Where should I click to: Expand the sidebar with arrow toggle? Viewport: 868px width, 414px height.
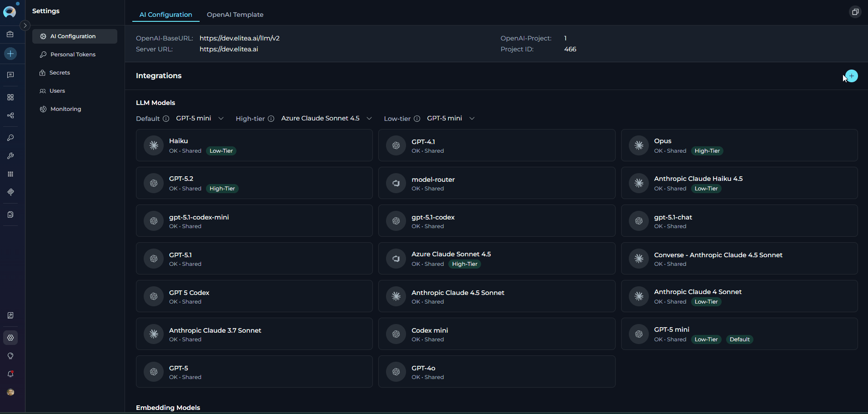tap(25, 25)
